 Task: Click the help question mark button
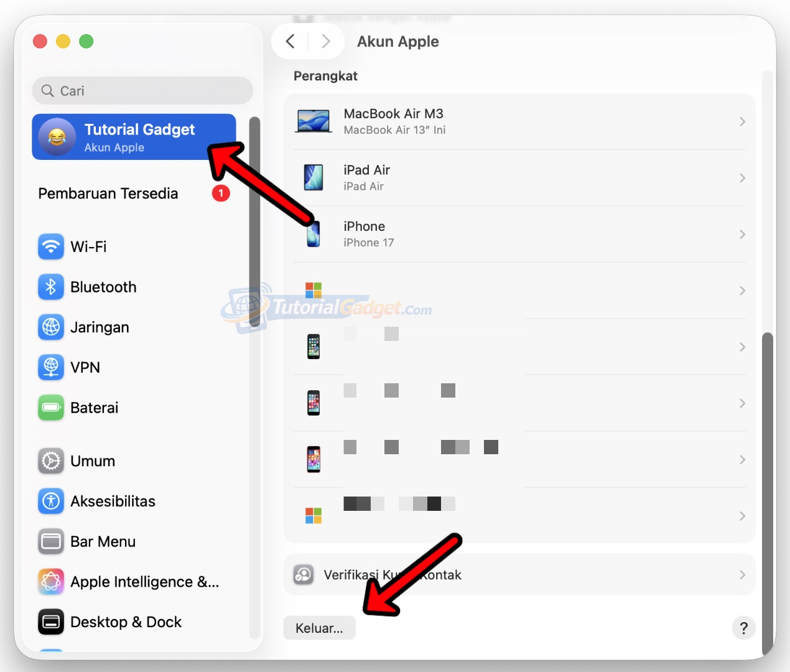(743, 628)
